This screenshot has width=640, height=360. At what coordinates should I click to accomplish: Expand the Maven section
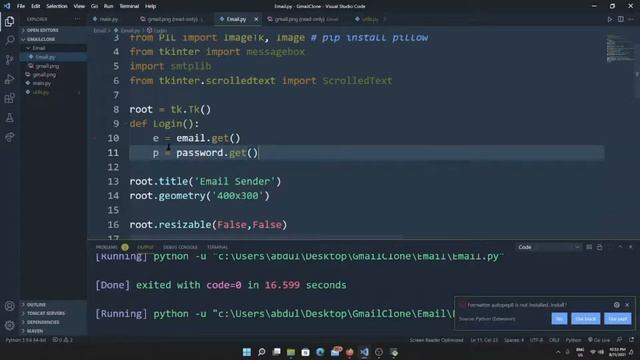(53, 331)
